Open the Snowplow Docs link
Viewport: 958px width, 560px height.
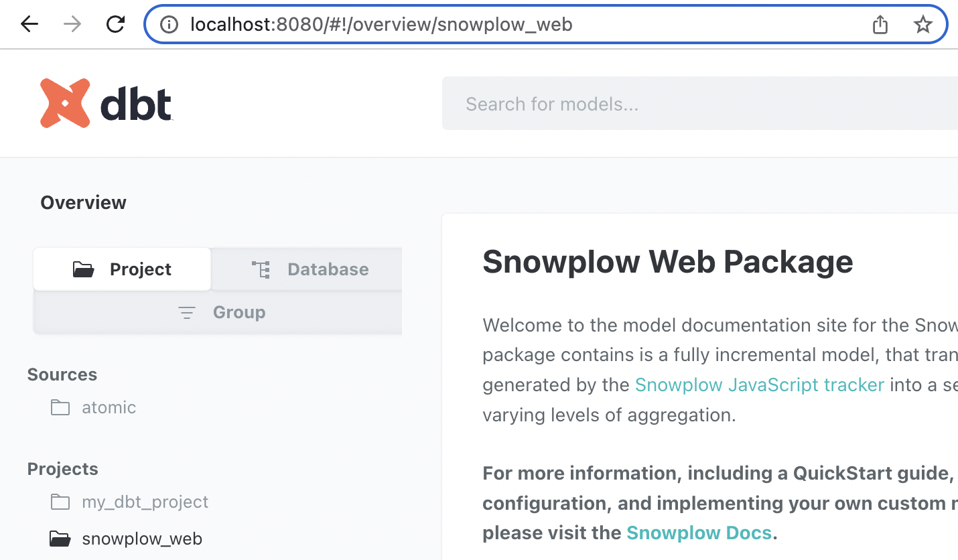699,533
